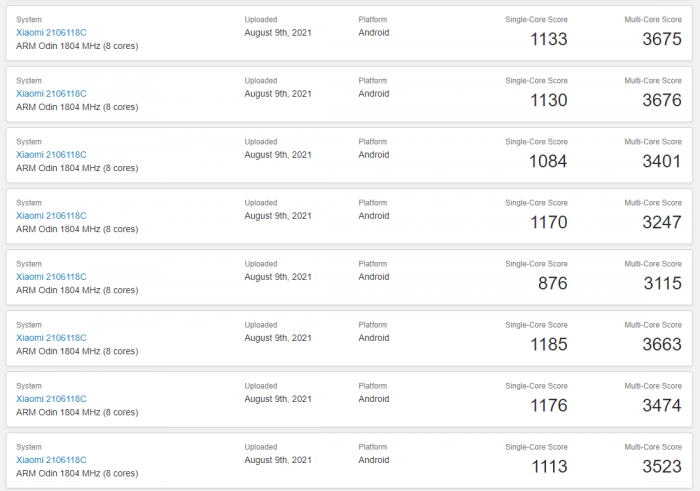This screenshot has height=491, width=700.
Task: Click the single-core score 876
Action: [x=553, y=283]
